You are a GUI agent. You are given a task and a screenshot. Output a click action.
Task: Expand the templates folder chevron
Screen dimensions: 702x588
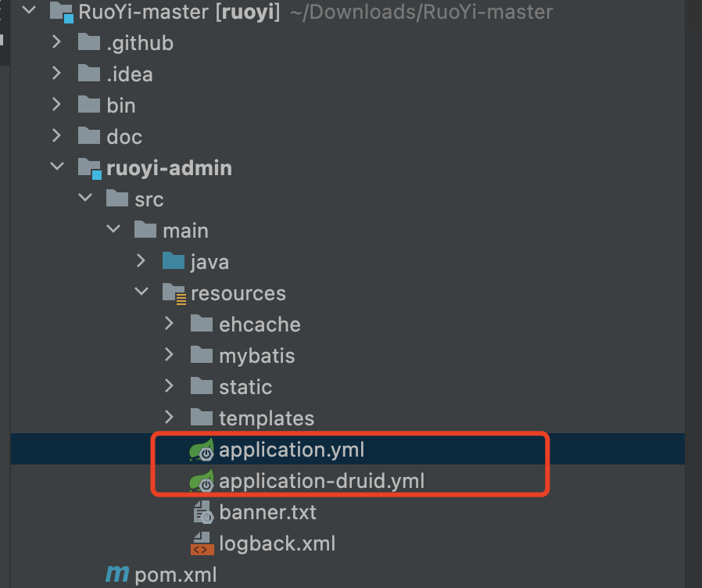169,417
